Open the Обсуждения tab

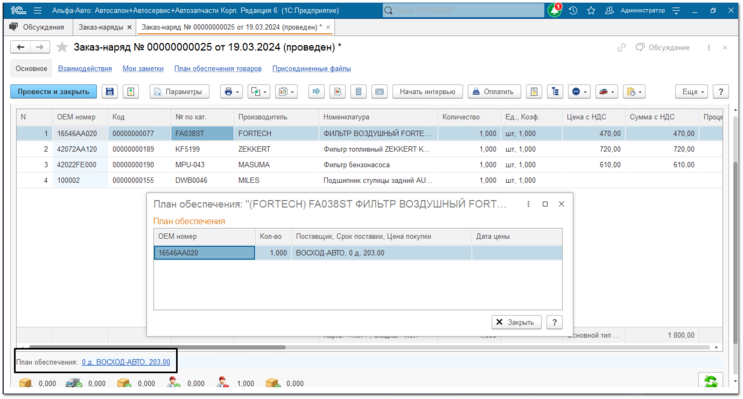tap(38, 27)
